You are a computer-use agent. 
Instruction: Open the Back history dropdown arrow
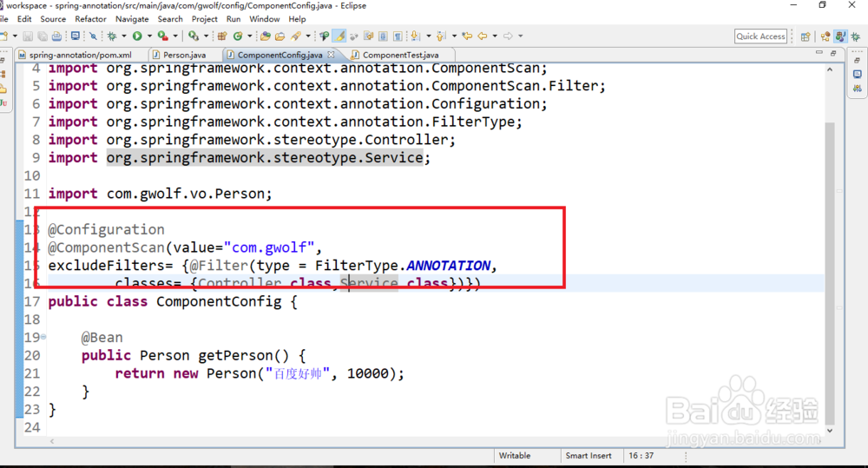[495, 36]
